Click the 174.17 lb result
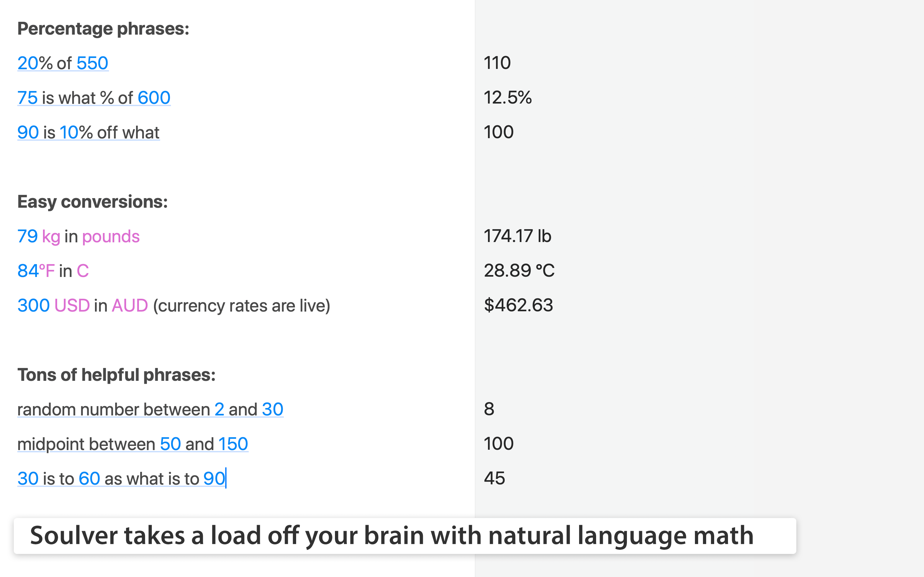Screen dimensions: 924x577 click(518, 236)
